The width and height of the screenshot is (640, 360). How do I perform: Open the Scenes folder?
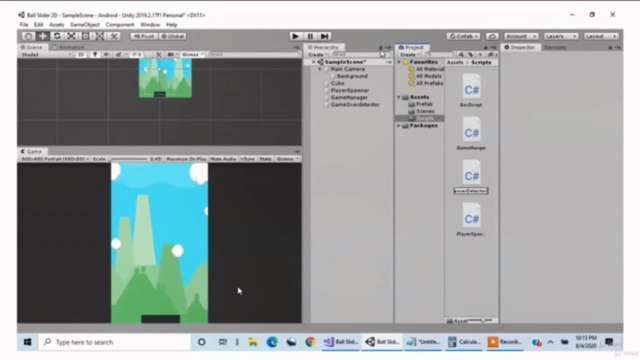(425, 111)
